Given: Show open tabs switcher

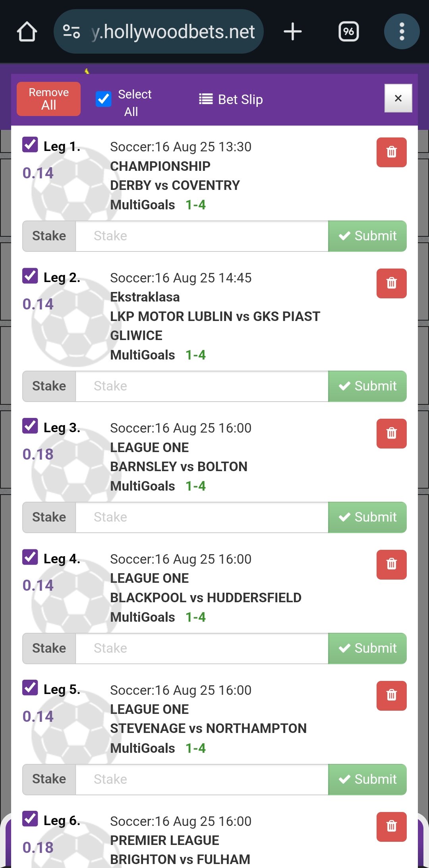Looking at the screenshot, I should (x=348, y=32).
